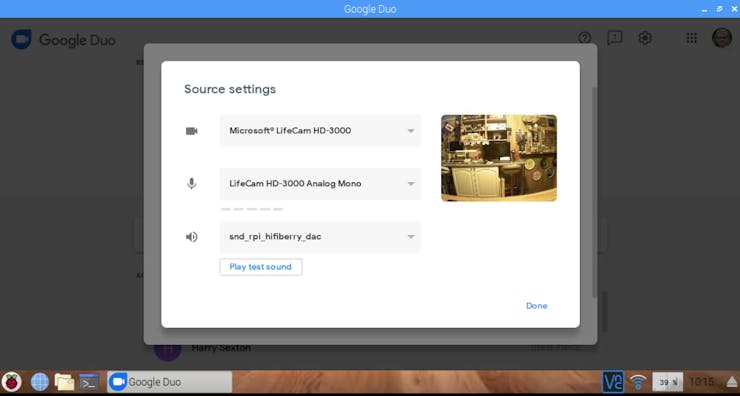Click Done to close Source settings
This screenshot has width=740, height=396.
click(x=537, y=306)
